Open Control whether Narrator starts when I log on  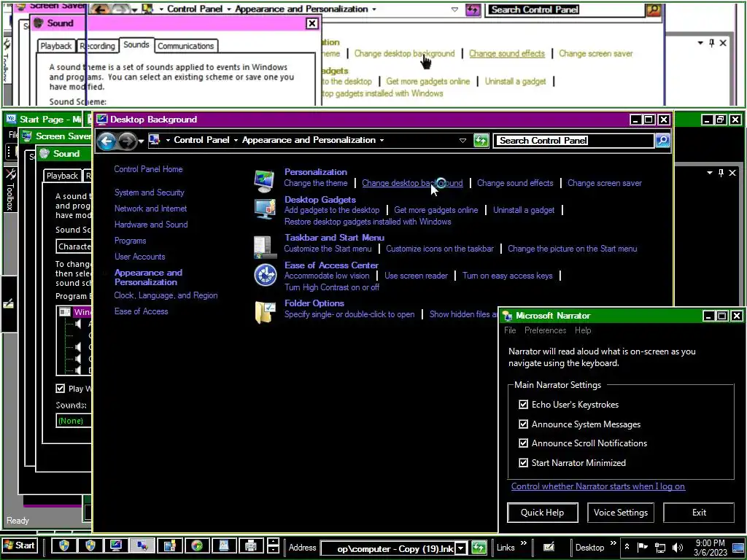pyautogui.click(x=598, y=486)
